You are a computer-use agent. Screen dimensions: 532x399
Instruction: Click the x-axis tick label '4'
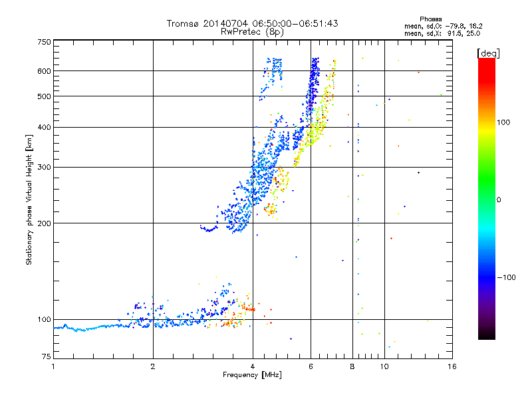coord(253,366)
